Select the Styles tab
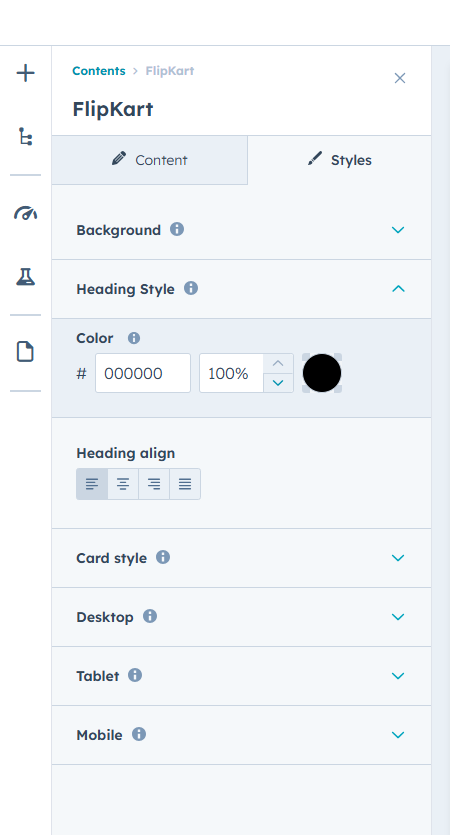The width and height of the screenshot is (450, 835). pyautogui.click(x=339, y=160)
